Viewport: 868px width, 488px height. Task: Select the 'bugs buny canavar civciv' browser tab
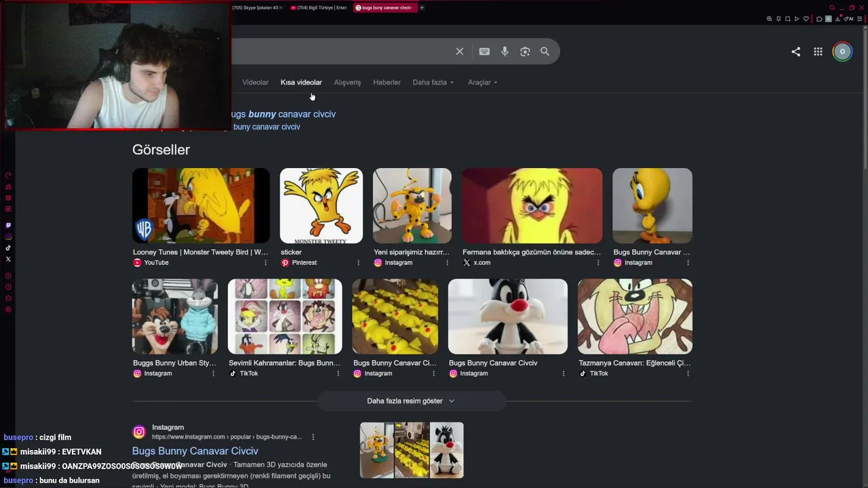(384, 7)
